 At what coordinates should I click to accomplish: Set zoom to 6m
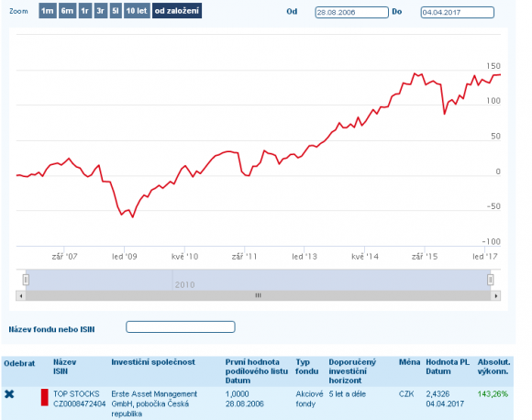[x=67, y=11]
